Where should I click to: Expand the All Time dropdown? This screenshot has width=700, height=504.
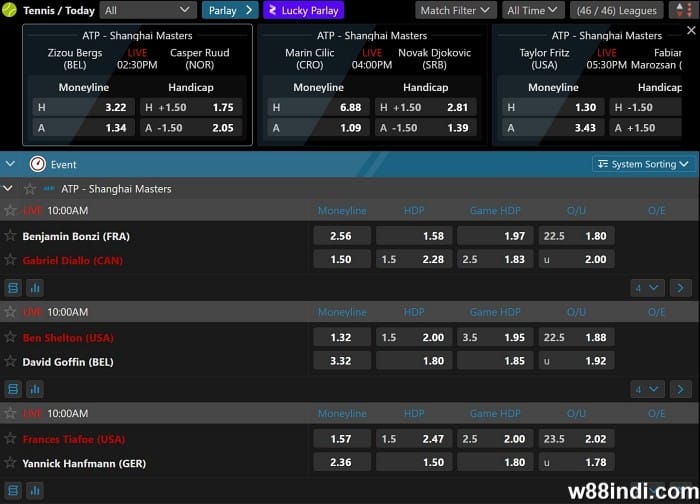click(533, 11)
